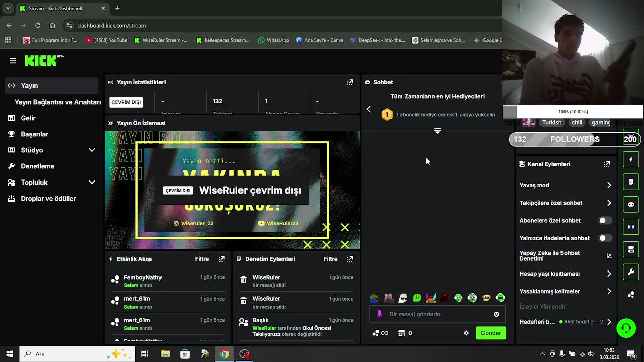Insert the green blob emote

pyautogui.click(x=417, y=298)
